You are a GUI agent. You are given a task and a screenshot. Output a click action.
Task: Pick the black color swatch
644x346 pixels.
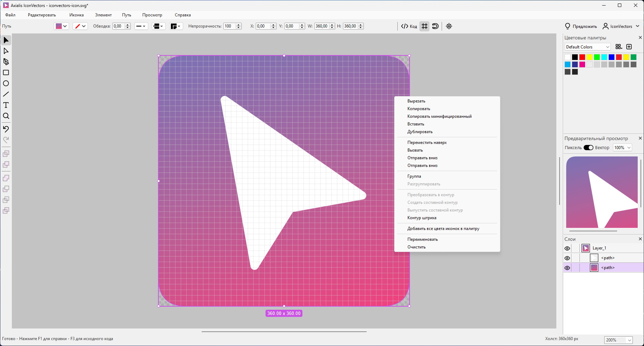click(x=575, y=57)
